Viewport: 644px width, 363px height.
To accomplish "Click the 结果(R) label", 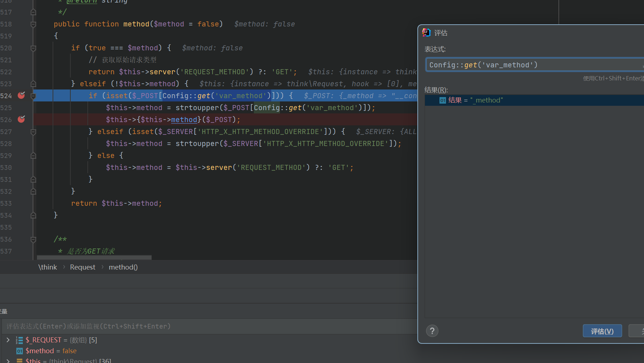I will click(x=436, y=90).
